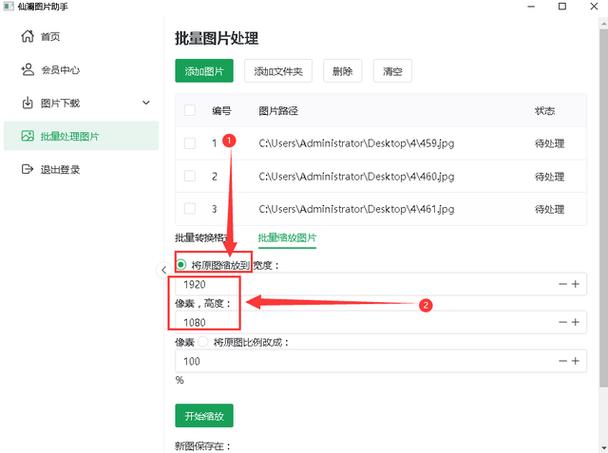Click path C:\Users\Administrator\Desktop\4\460.jpg
Image resolution: width=608 pixels, height=453 pixels.
356,176
